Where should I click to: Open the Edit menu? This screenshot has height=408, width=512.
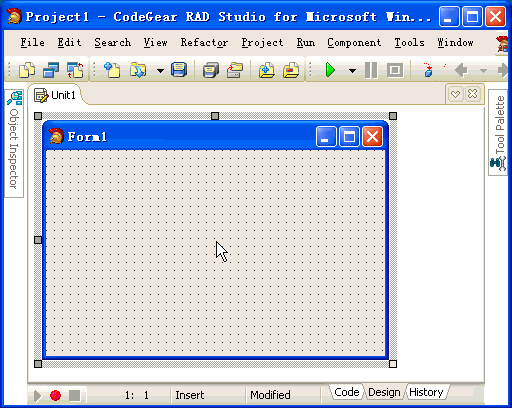[69, 43]
